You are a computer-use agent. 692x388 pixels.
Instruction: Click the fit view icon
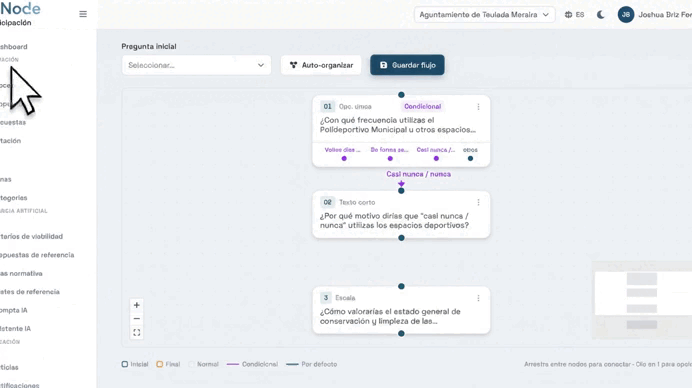137,332
